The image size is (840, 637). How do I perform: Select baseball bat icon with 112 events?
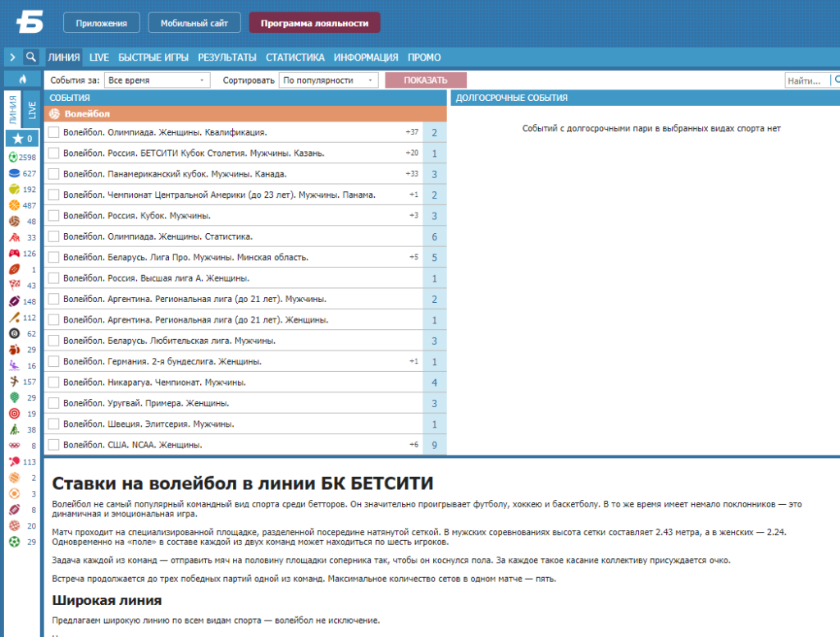pos(15,318)
